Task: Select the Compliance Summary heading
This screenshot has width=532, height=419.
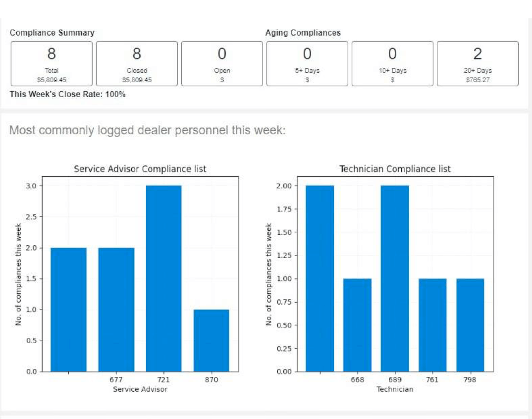Action: (x=52, y=33)
